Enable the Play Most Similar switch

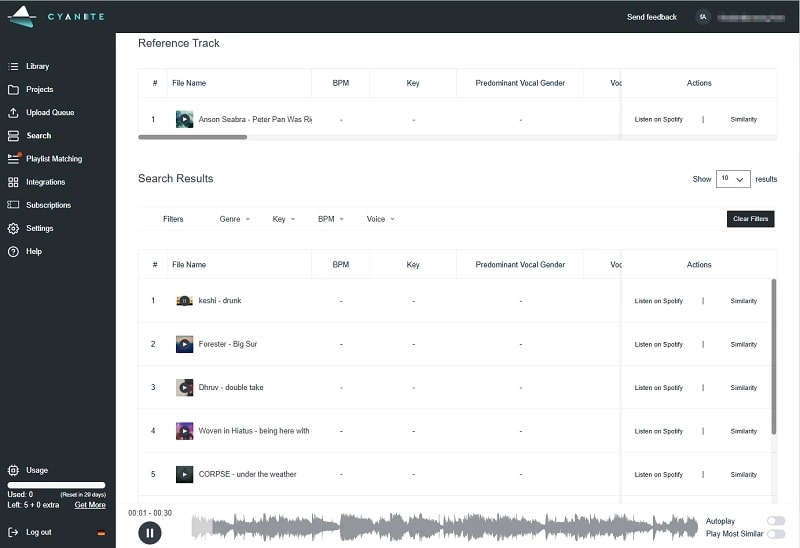775,534
